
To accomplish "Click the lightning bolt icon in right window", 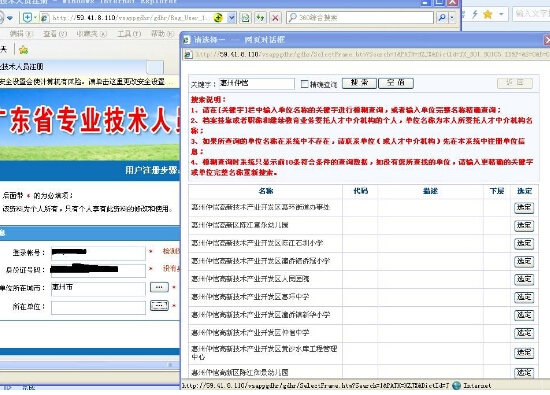I will pyautogui.click(x=475, y=14).
